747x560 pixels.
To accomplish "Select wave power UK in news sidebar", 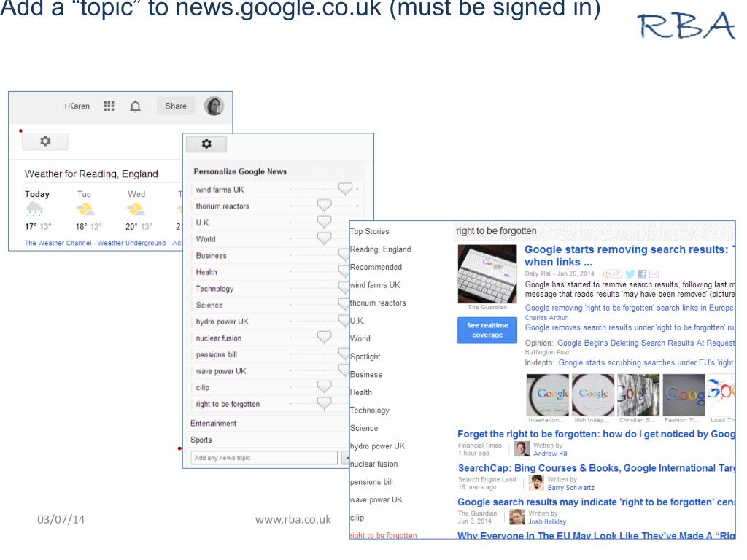I will coord(376,500).
